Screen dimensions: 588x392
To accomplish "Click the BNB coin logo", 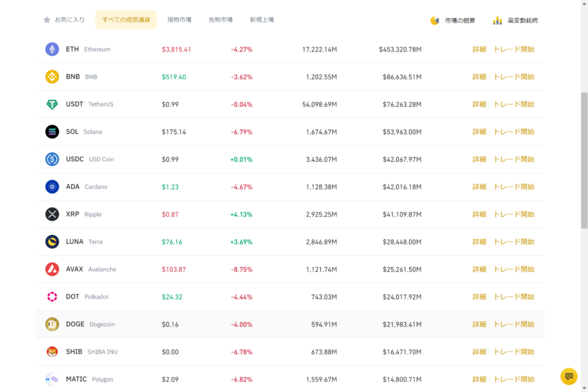I will [52, 77].
